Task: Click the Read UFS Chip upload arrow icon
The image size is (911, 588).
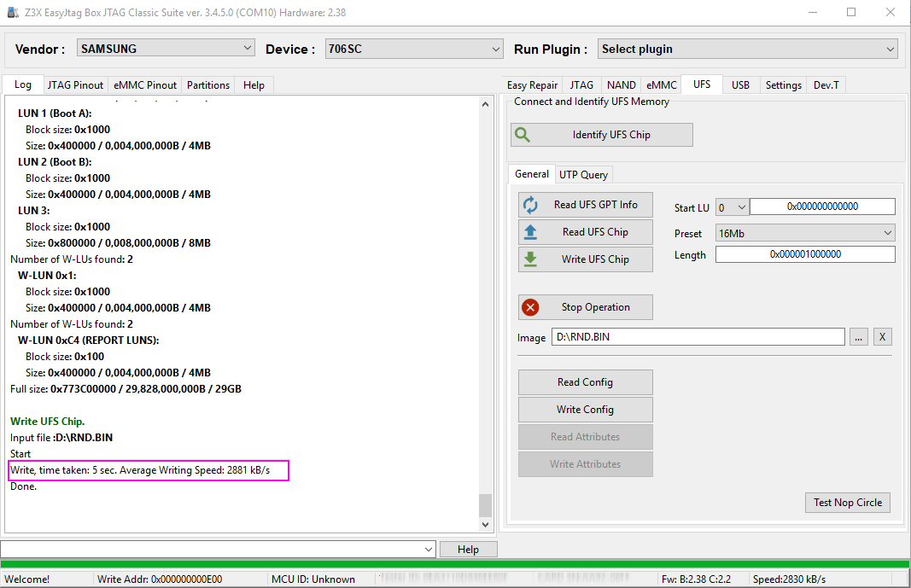Action: [x=530, y=232]
